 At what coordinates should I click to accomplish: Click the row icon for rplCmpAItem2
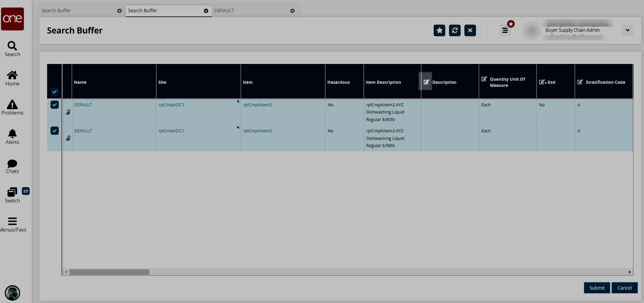(68, 112)
